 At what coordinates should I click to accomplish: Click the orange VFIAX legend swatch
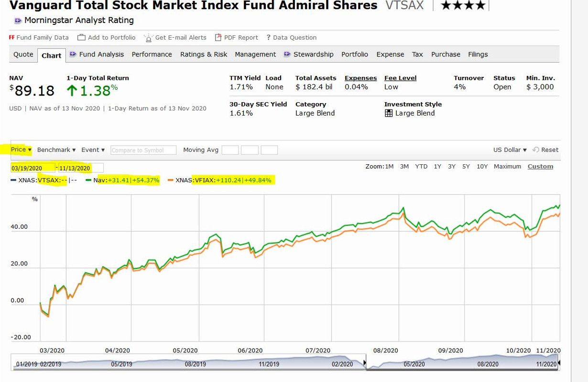pyautogui.click(x=171, y=180)
